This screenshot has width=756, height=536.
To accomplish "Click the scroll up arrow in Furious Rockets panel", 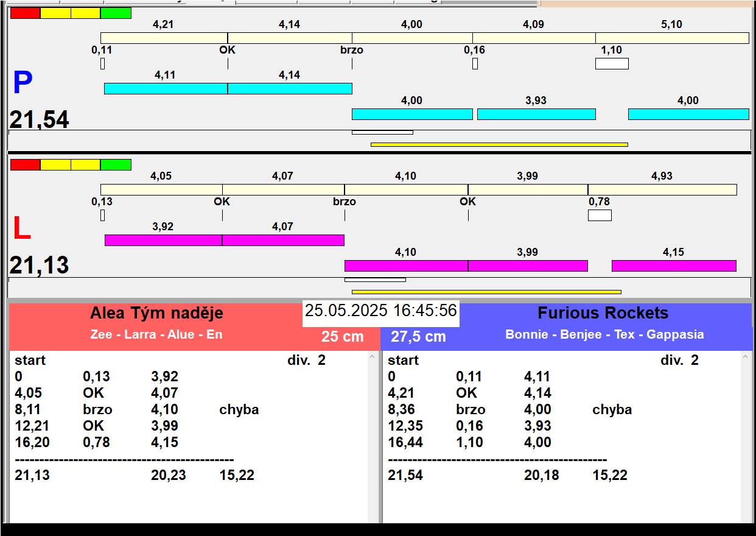I will tap(746, 357).
